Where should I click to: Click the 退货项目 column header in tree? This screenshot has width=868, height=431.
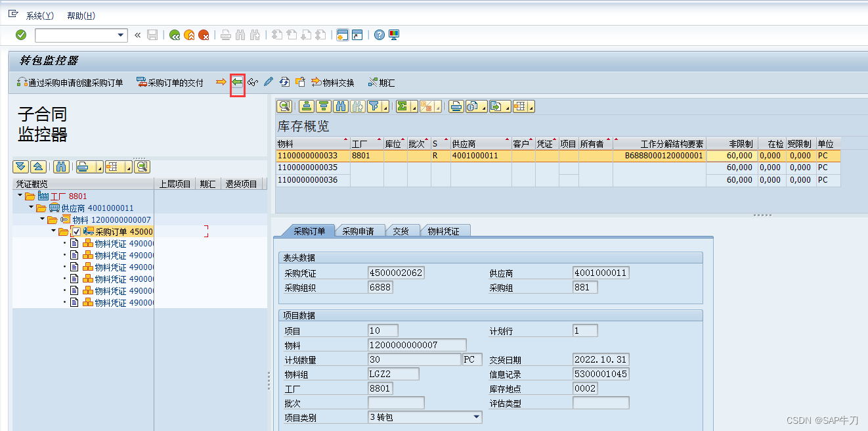click(x=242, y=184)
